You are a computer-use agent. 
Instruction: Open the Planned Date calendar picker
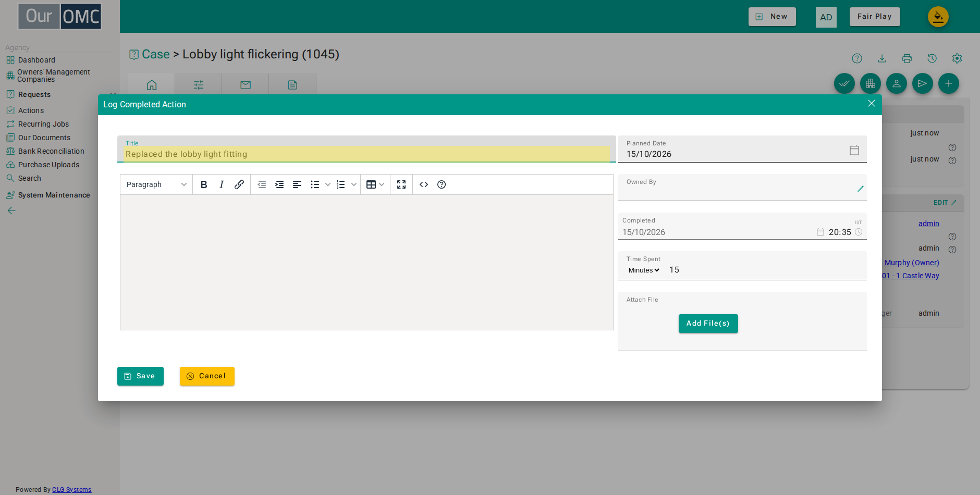click(x=854, y=150)
